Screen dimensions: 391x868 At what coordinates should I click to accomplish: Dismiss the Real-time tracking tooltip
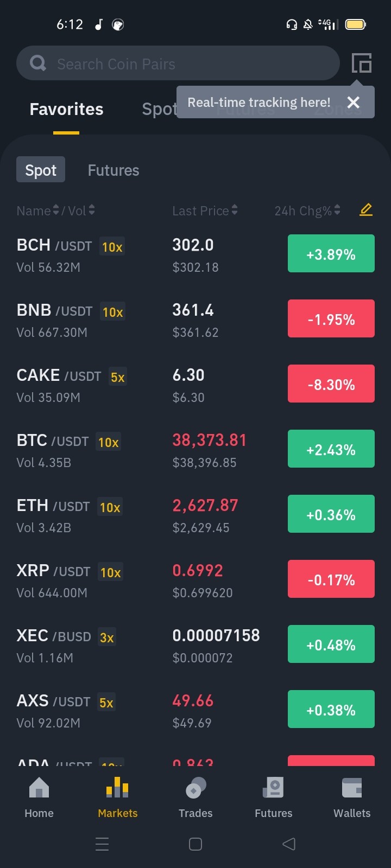[354, 102]
